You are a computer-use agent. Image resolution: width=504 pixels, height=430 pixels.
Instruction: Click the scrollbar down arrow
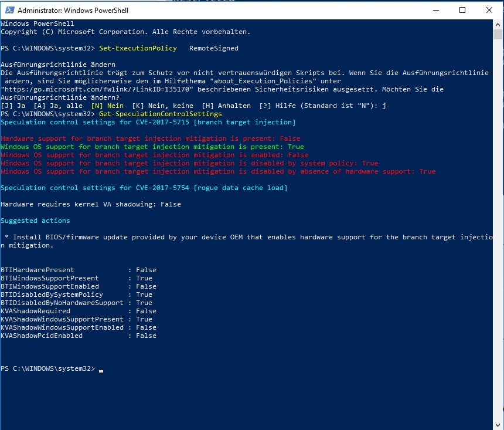pyautogui.click(x=498, y=425)
